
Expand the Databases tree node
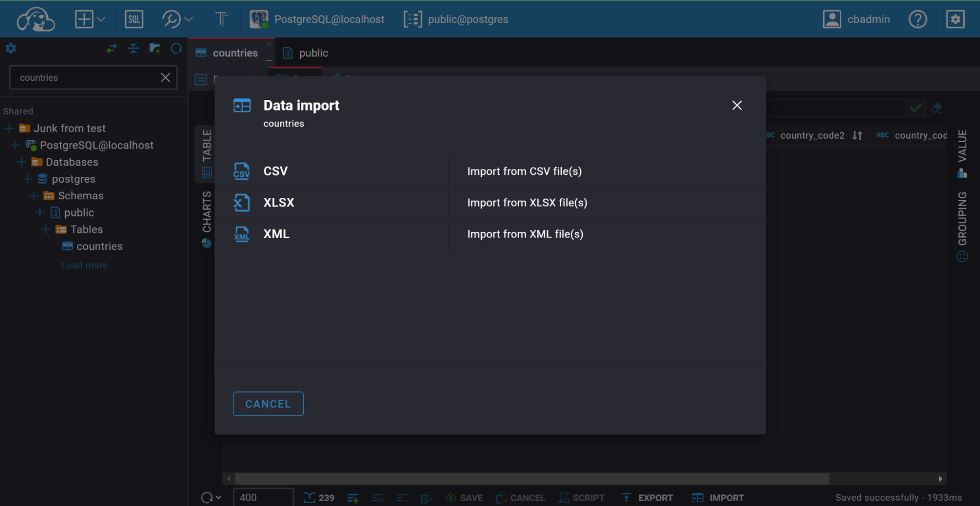(x=21, y=162)
